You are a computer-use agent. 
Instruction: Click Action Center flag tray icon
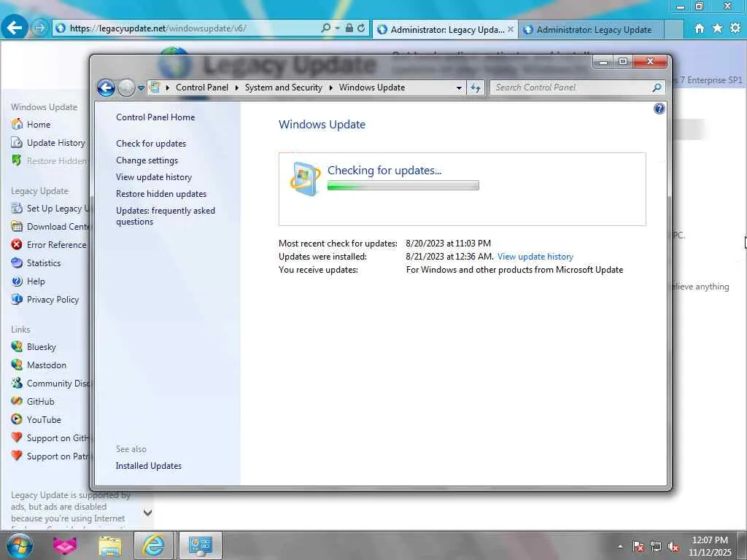coord(638,547)
